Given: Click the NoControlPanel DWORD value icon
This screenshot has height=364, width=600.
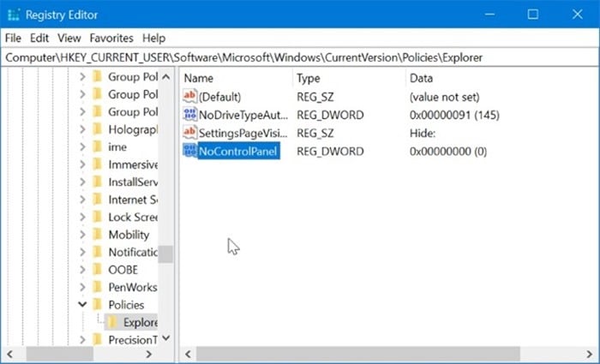Looking at the screenshot, I should 189,151.
